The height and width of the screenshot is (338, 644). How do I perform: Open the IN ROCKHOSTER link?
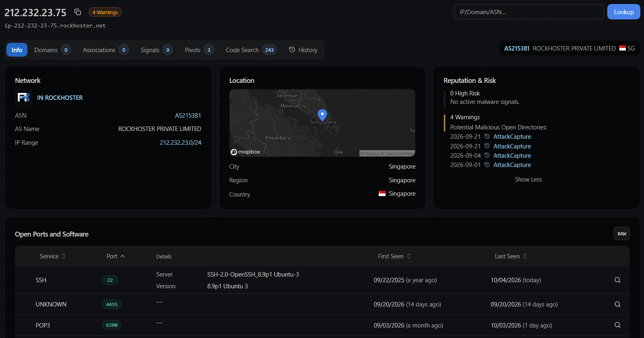click(60, 98)
